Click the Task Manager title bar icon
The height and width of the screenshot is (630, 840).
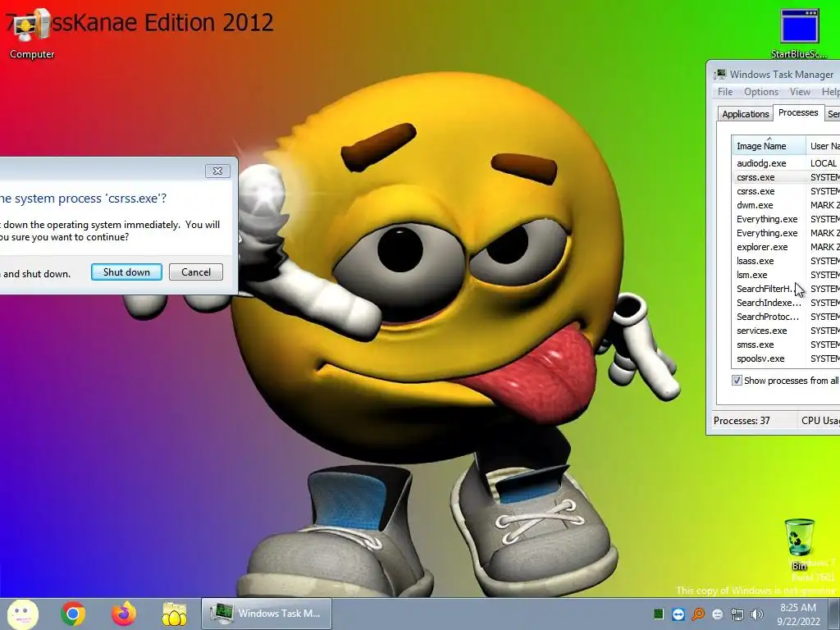coord(720,74)
